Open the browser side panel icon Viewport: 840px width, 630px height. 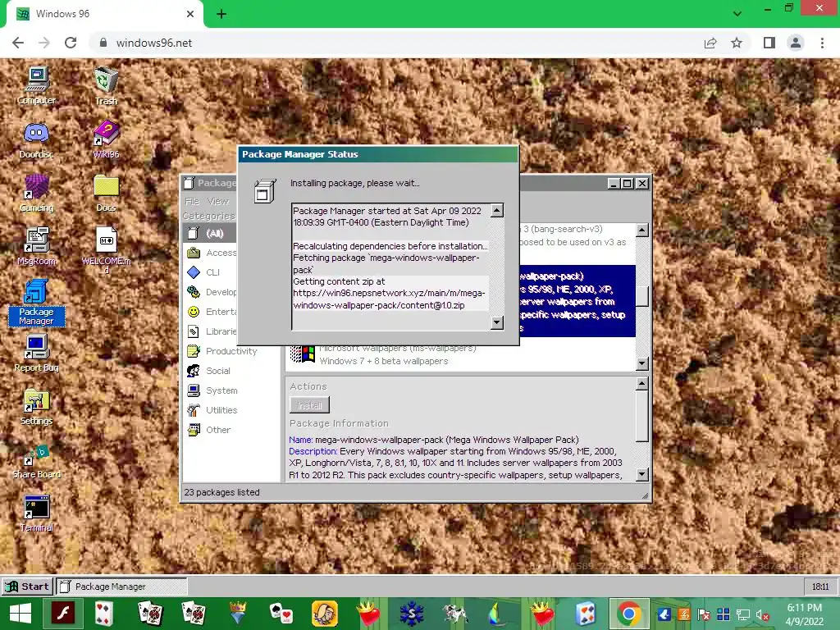[x=769, y=43]
